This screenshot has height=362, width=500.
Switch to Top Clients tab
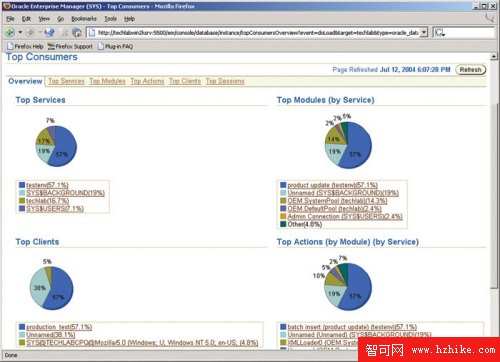[185, 81]
